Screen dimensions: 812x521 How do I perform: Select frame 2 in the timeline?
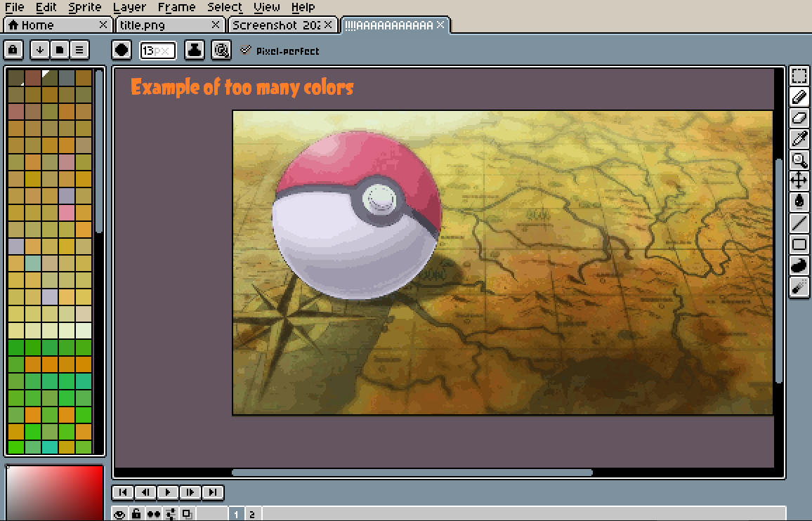point(252,514)
